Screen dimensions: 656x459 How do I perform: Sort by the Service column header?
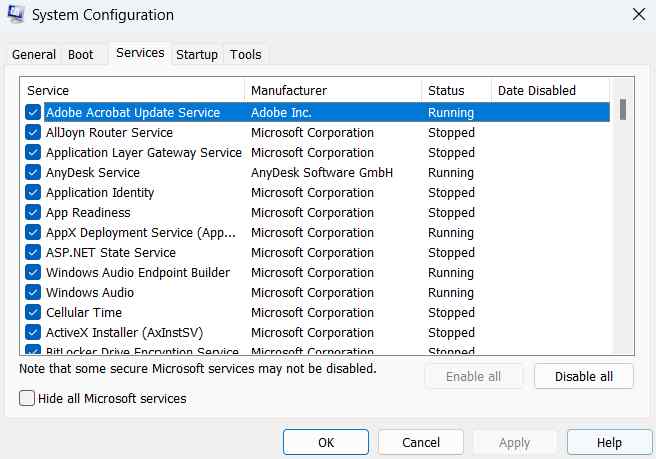pyautogui.click(x=132, y=90)
